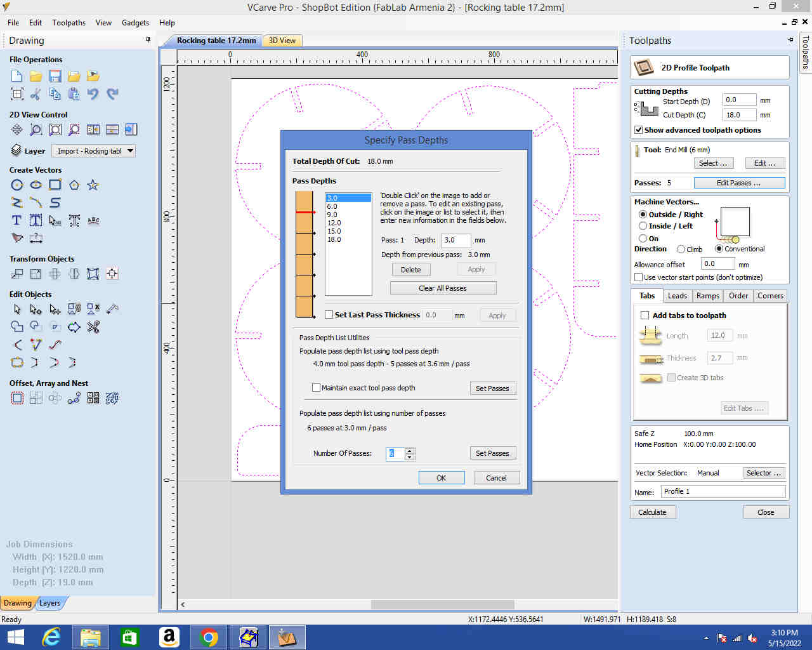The width and height of the screenshot is (812, 650).
Task: Open Google Chrome from the taskbar
Action: coord(209,637)
